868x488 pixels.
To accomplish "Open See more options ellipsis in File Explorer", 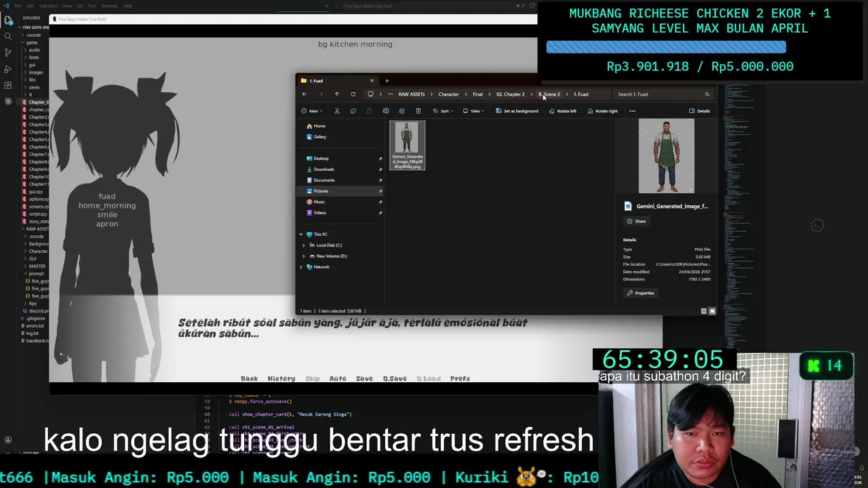I will (x=632, y=111).
